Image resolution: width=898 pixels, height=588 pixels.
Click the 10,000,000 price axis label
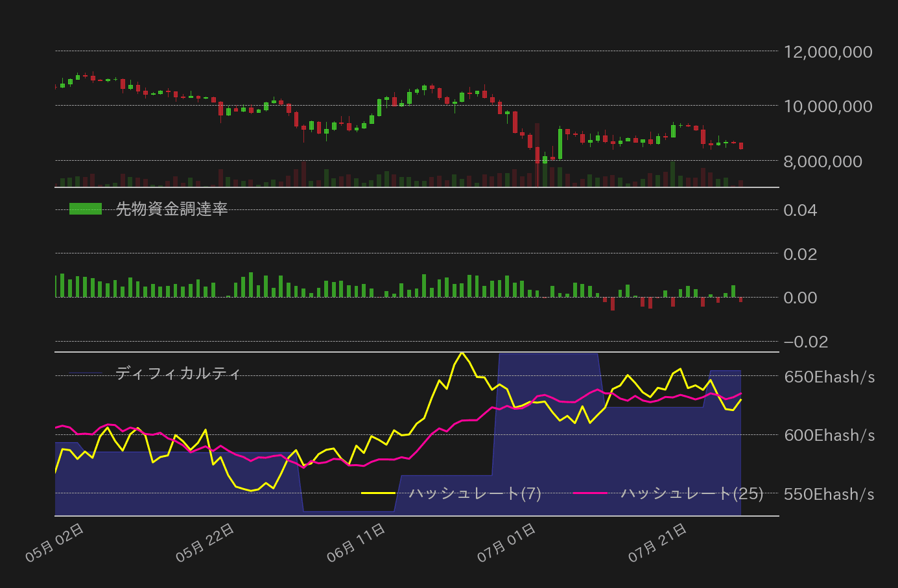click(x=828, y=106)
